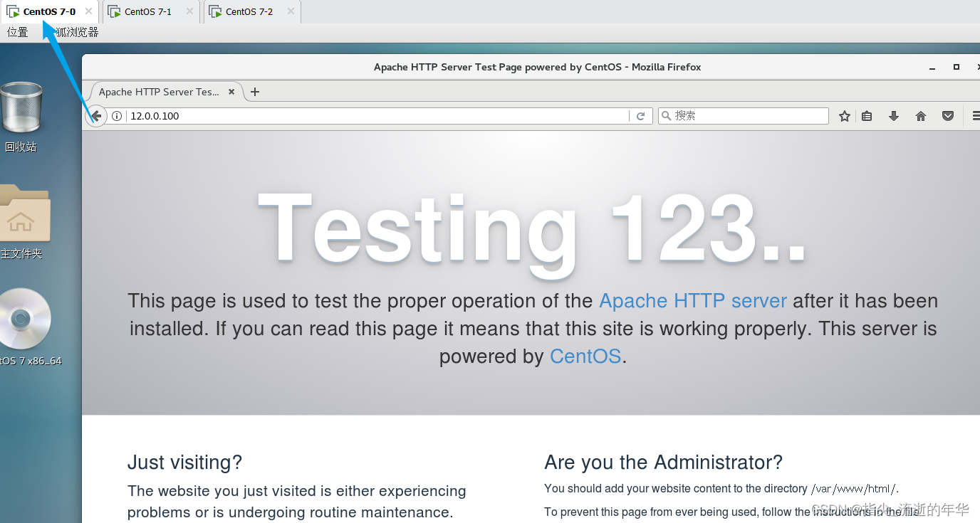The image size is (980, 523).
Task: Minimize the Firefox window
Action: [x=932, y=67]
